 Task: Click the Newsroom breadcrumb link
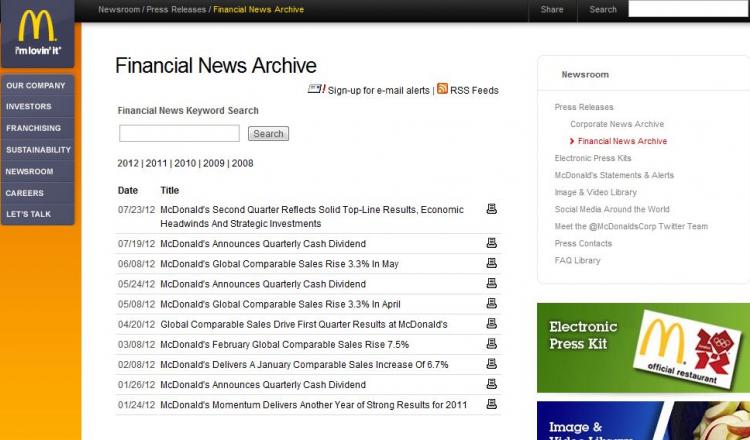119,9
